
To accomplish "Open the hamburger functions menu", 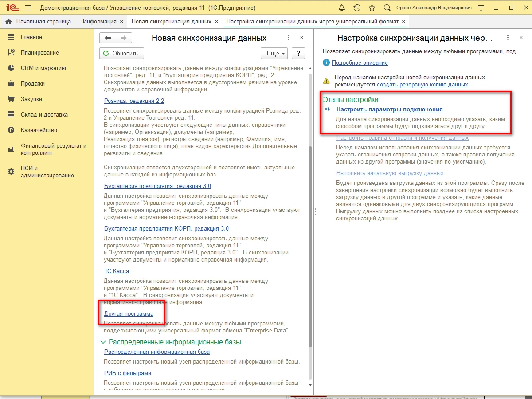I will point(29,8).
